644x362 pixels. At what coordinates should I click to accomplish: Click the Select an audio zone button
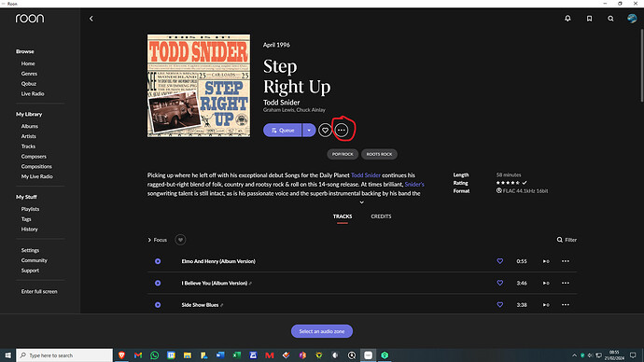[322, 331]
